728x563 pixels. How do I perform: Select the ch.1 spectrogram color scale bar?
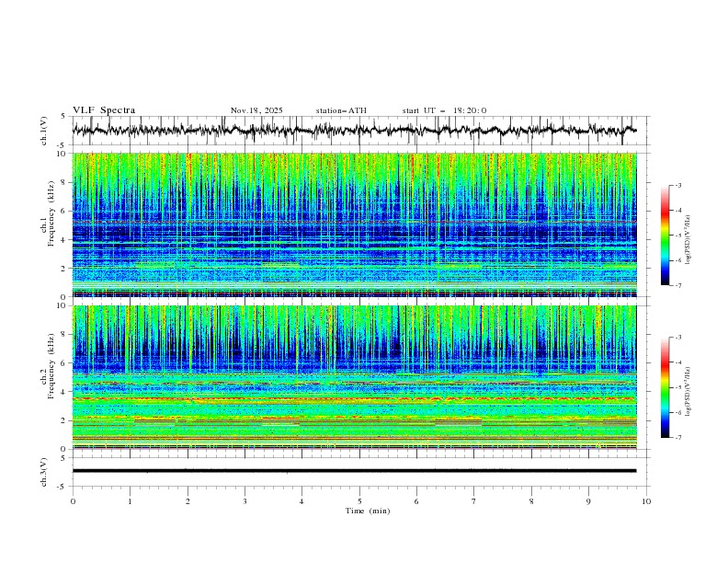coord(665,236)
